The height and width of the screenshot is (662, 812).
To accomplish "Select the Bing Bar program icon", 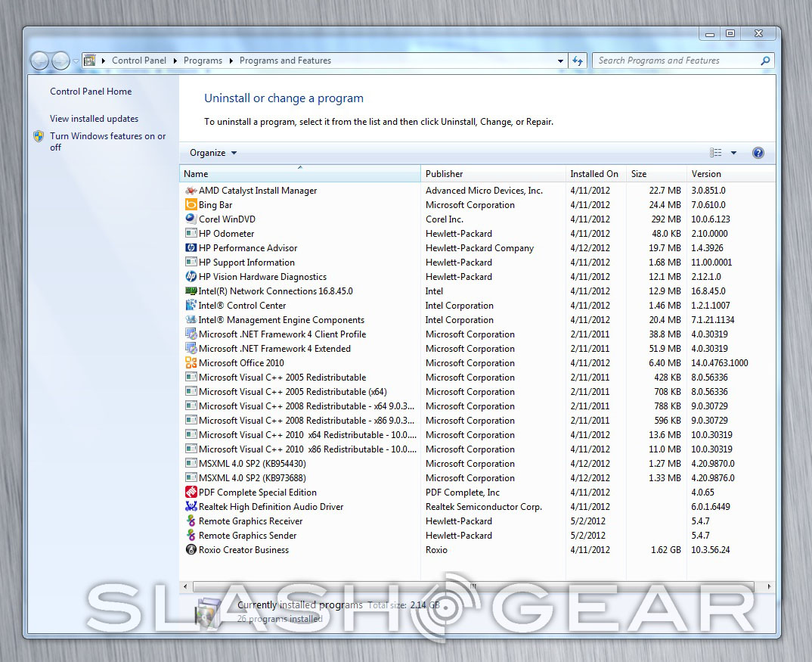I will click(191, 205).
